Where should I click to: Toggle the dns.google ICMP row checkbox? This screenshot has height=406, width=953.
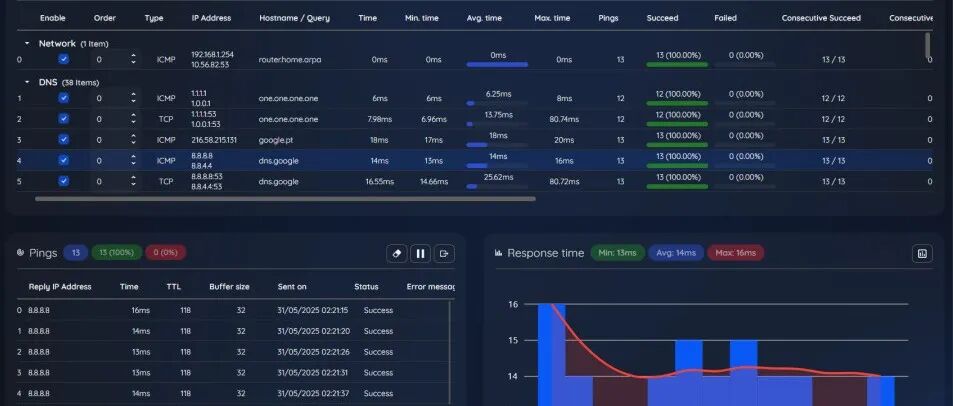63,160
